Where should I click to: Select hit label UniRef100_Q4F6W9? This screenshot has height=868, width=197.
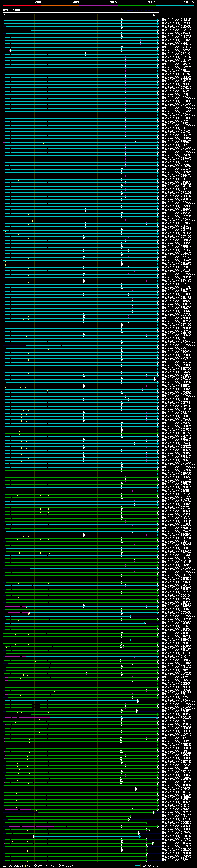[x=177, y=474]
